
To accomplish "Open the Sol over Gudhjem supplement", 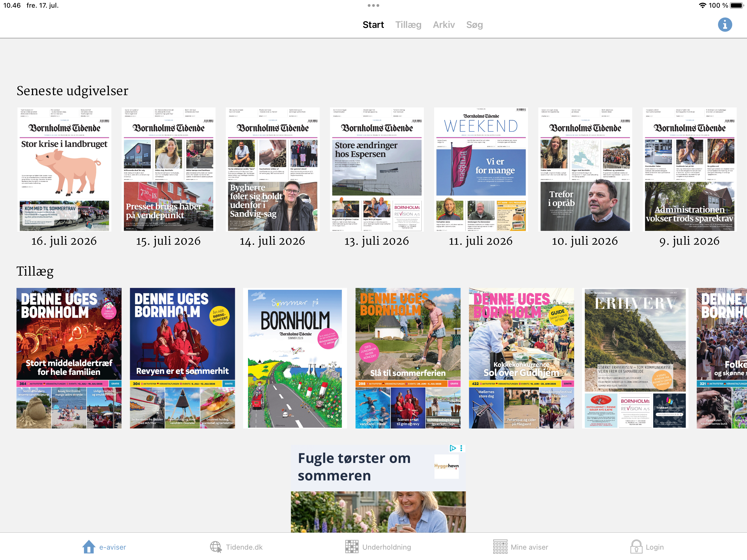I will tap(521, 358).
